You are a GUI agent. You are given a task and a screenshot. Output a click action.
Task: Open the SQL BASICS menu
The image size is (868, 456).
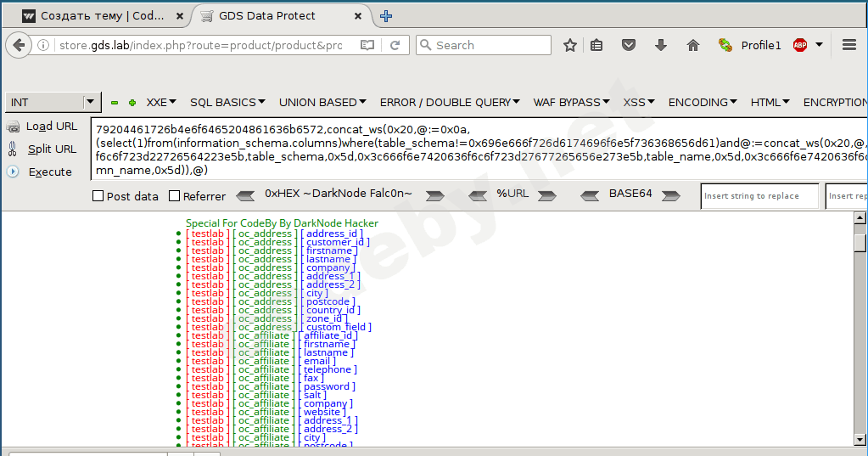tap(227, 103)
